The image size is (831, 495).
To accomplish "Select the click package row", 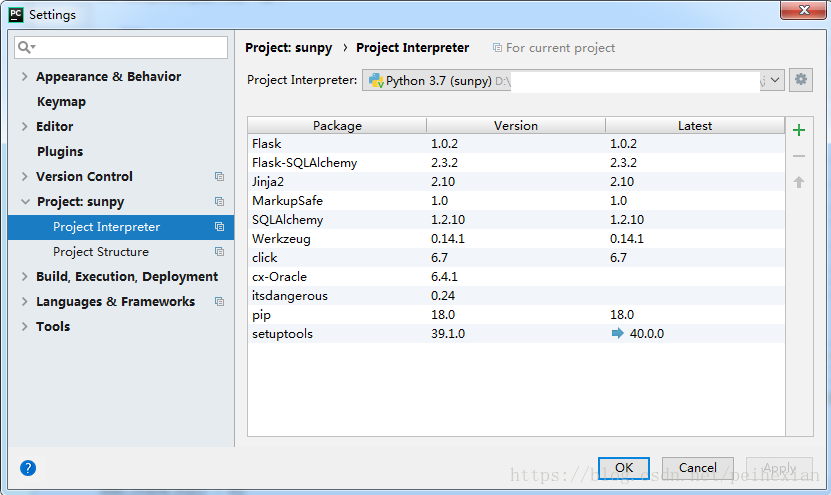I will pos(516,258).
